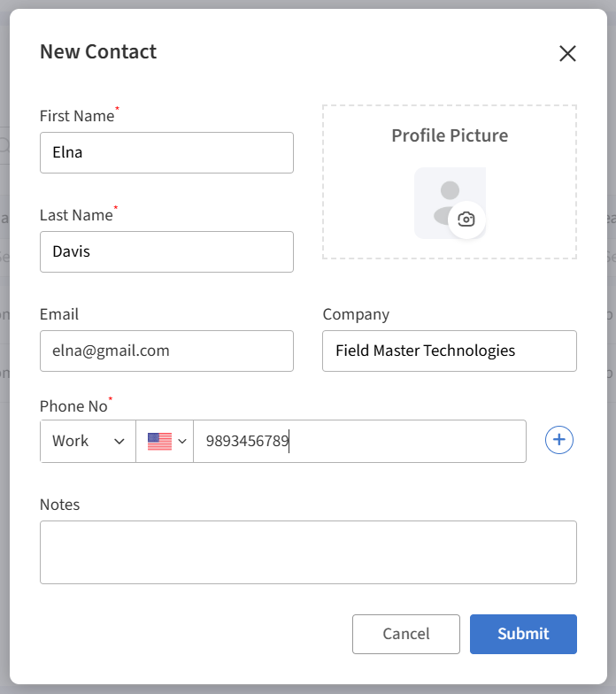Select the Email field with elna@gmail.com
This screenshot has height=694, width=616.
[166, 351]
